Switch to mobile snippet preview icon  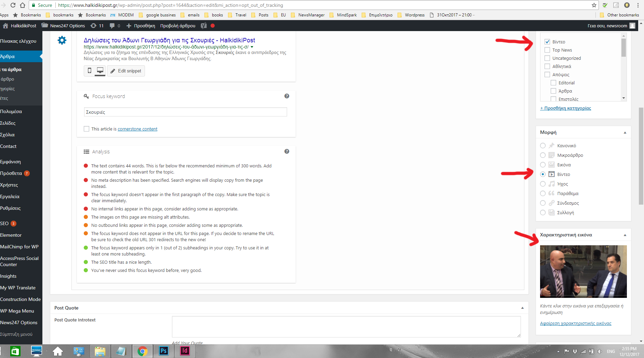pos(90,71)
